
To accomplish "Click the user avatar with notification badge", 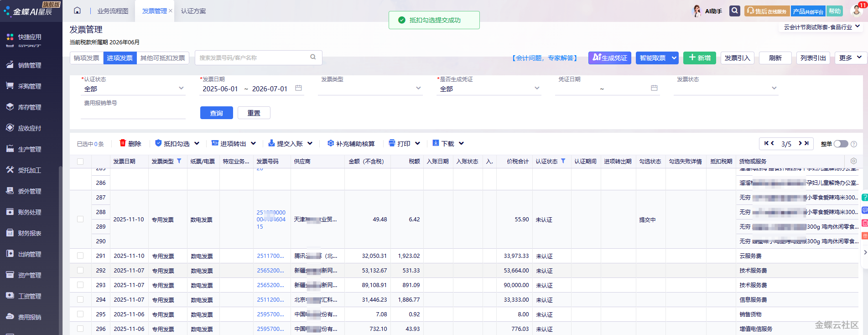I will coord(858,10).
